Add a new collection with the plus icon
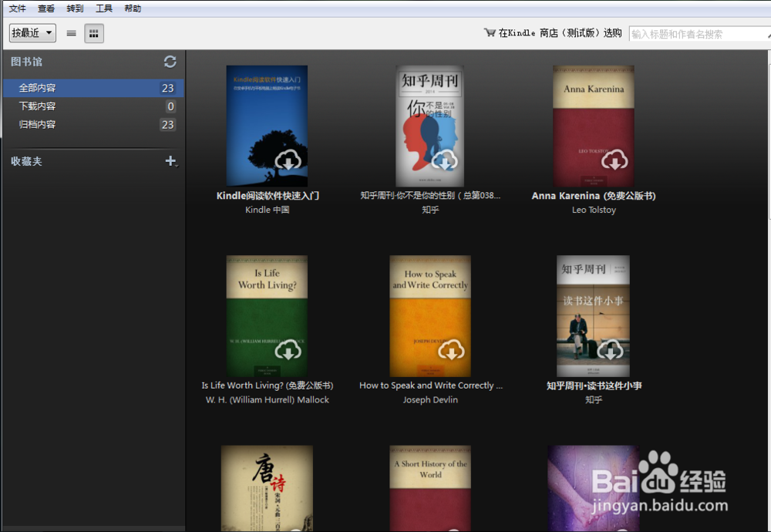Image resolution: width=771 pixels, height=532 pixels. coord(171,161)
